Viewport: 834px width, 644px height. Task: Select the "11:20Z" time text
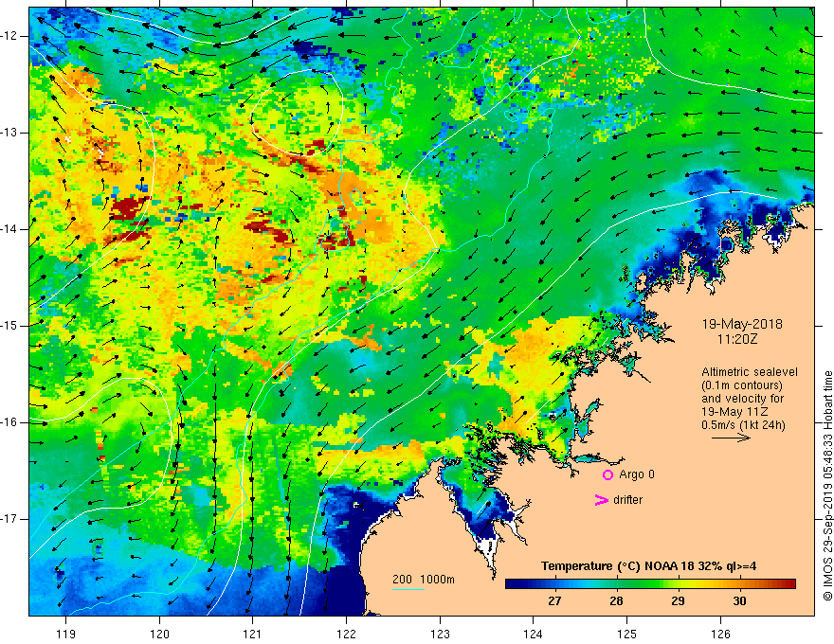[x=736, y=339]
